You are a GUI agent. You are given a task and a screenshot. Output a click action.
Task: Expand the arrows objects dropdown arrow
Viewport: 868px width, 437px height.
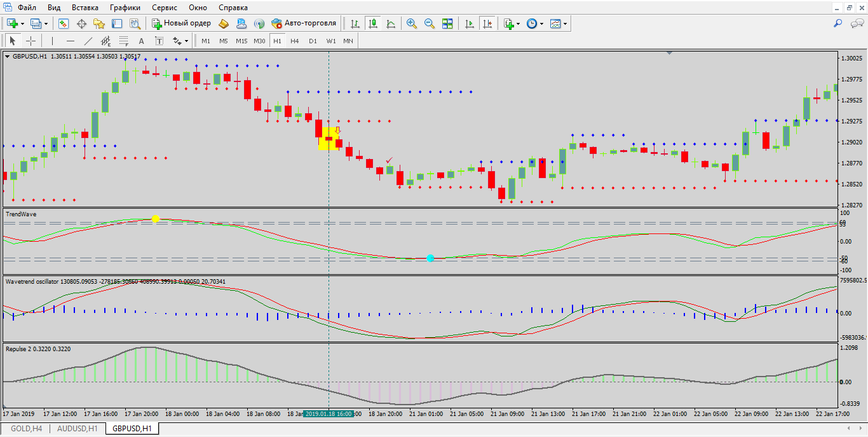[x=187, y=41]
